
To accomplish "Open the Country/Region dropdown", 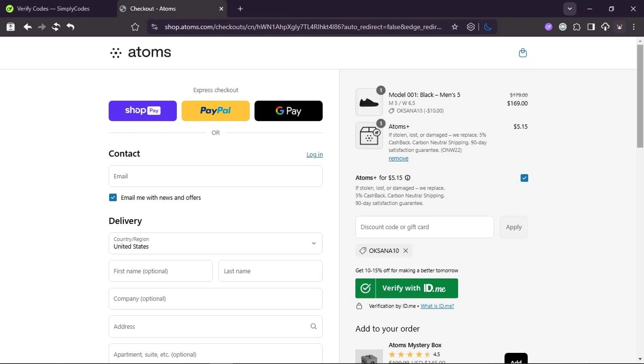I will click(216, 243).
